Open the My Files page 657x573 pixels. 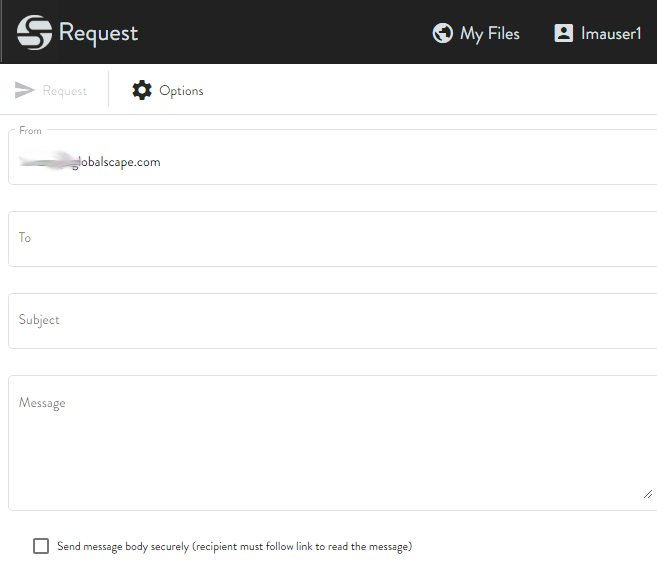(489, 33)
